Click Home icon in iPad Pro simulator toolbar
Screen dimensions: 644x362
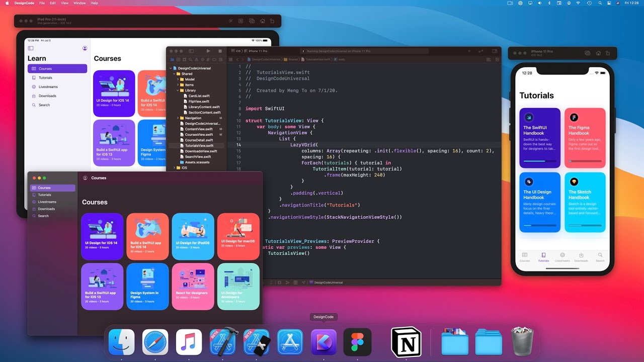pyautogui.click(x=262, y=21)
